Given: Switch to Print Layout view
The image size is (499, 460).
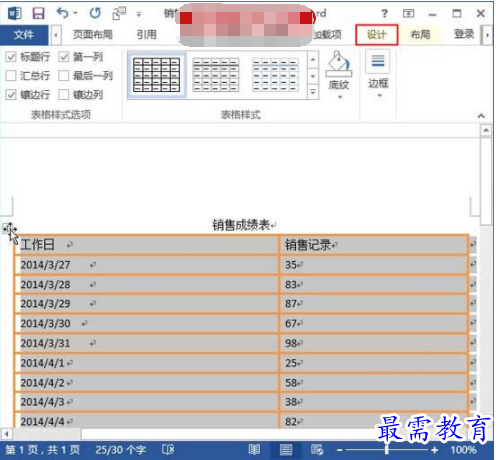Looking at the screenshot, I should coord(286,450).
